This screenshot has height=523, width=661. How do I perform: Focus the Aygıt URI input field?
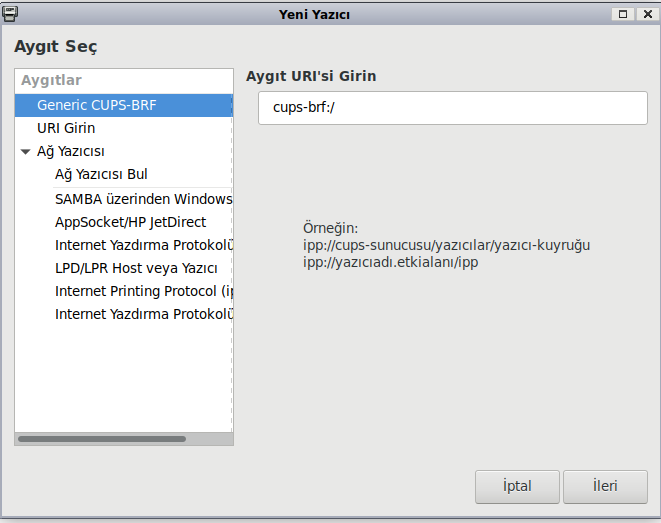pyautogui.click(x=452, y=108)
